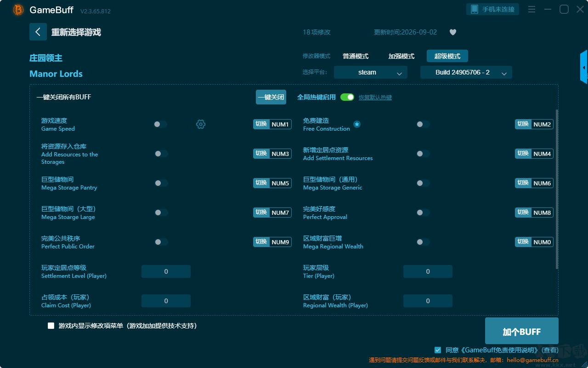
Task: Click the 选择平台 label
Action: coord(315,72)
